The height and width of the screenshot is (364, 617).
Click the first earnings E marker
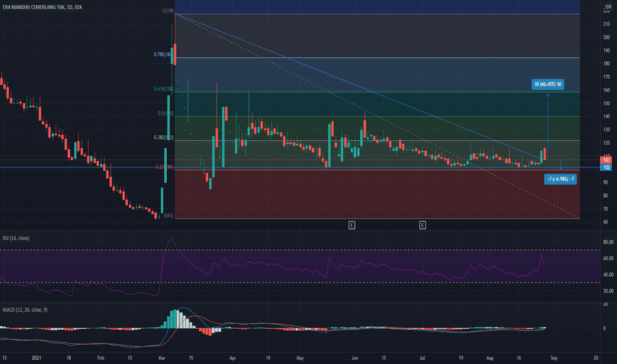click(352, 225)
